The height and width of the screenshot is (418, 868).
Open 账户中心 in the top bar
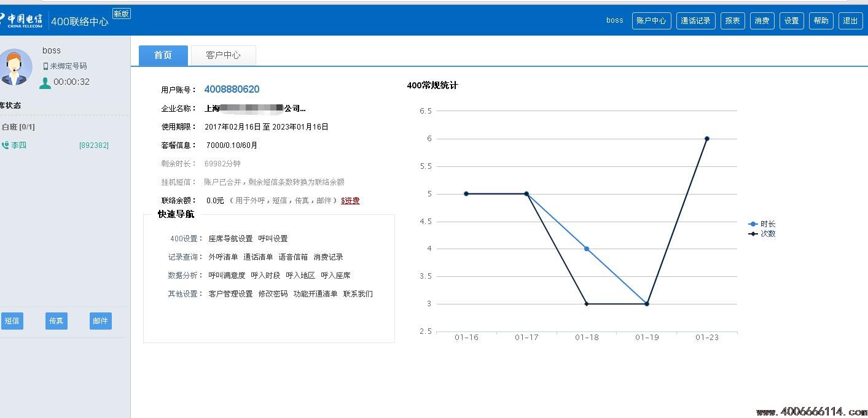[651, 21]
